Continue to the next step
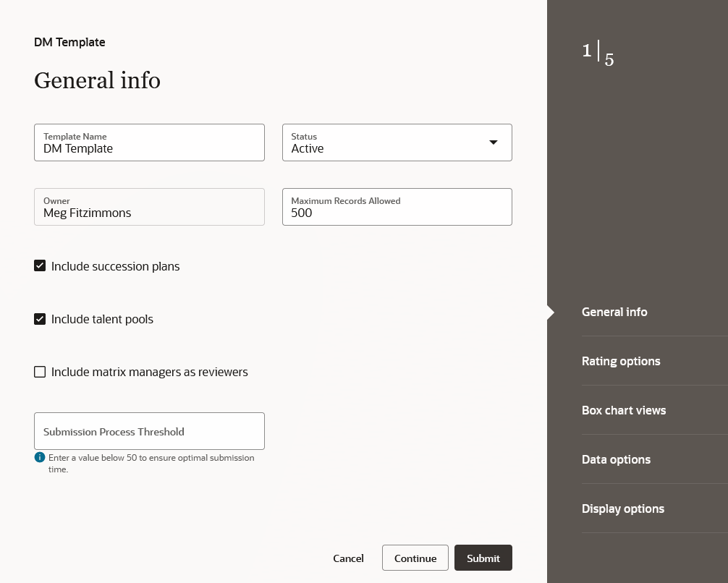728x583 pixels. pos(415,558)
